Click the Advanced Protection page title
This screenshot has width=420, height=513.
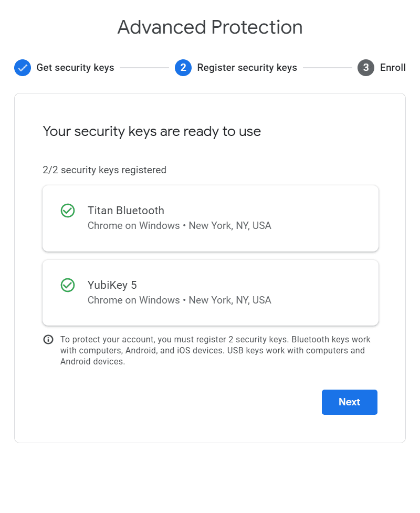(210, 27)
